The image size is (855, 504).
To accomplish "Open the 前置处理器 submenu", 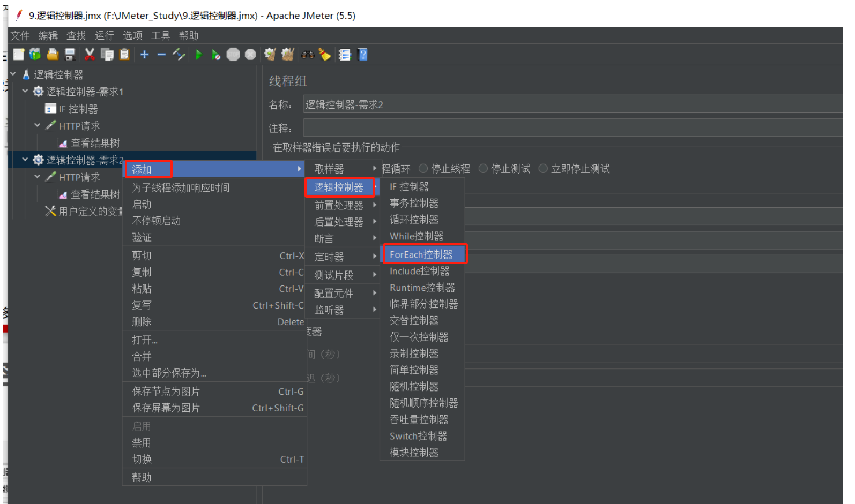I will 343,205.
